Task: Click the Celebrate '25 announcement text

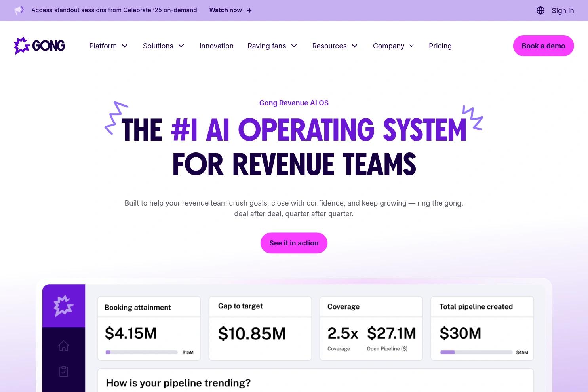Action: tap(115, 10)
